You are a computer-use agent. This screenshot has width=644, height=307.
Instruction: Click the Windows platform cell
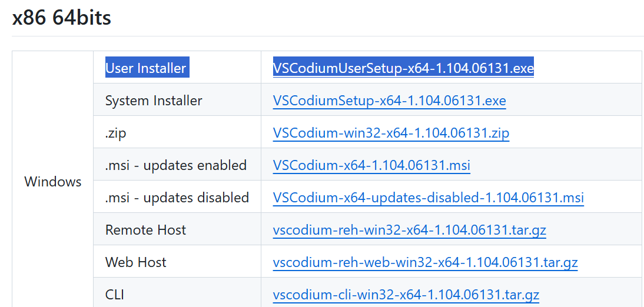pos(53,182)
